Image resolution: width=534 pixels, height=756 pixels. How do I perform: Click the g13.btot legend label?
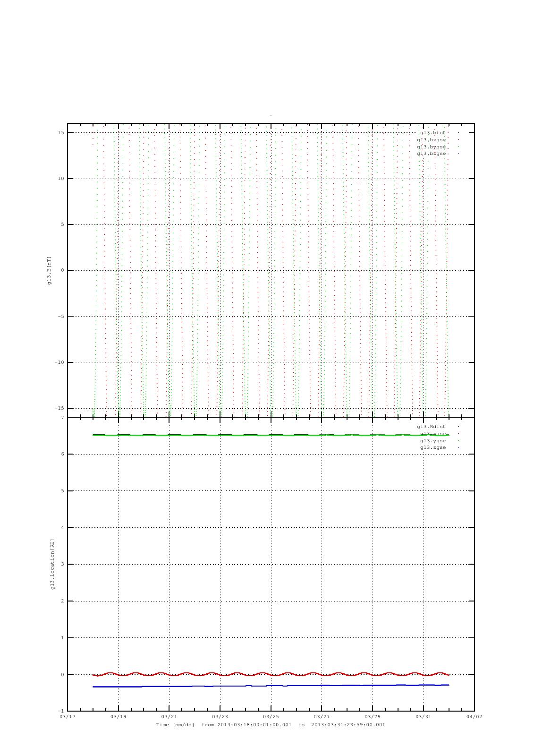(x=432, y=133)
